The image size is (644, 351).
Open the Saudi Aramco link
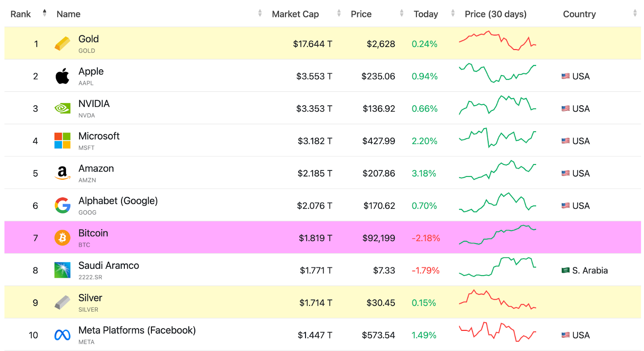click(109, 265)
